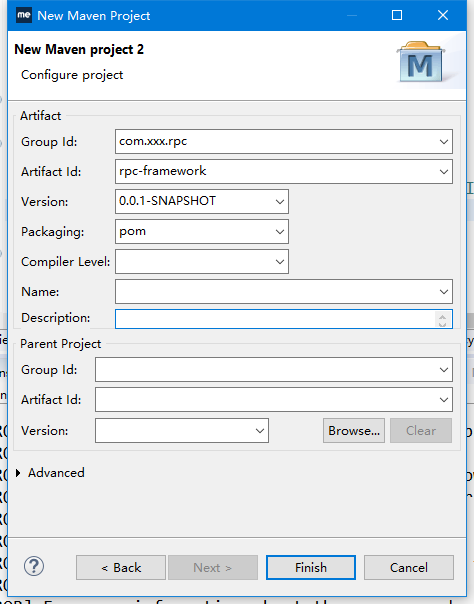The height and width of the screenshot is (604, 474).
Task: Open the Parent Project Version dropdown arrow
Action: (x=260, y=431)
